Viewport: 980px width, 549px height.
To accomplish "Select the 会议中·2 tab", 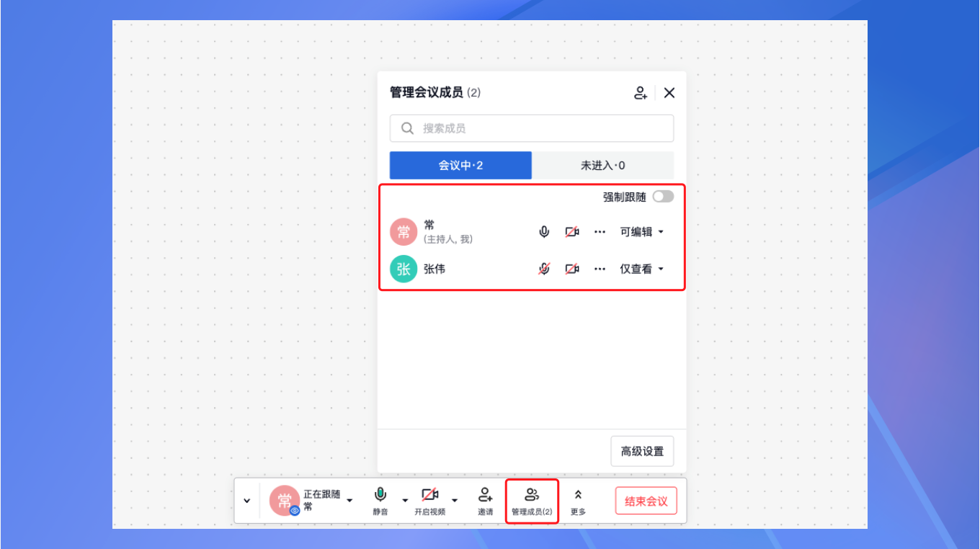I will click(460, 165).
